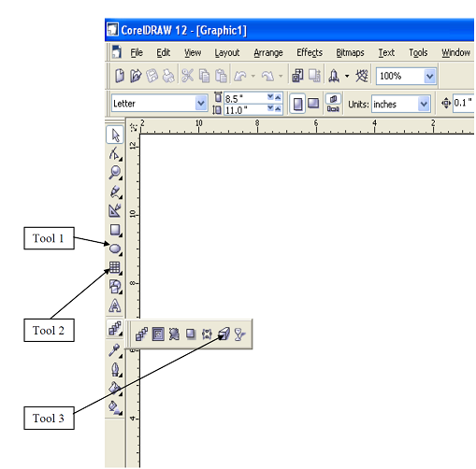Click the Redo arrow icon
476x469 pixels.
267,76
